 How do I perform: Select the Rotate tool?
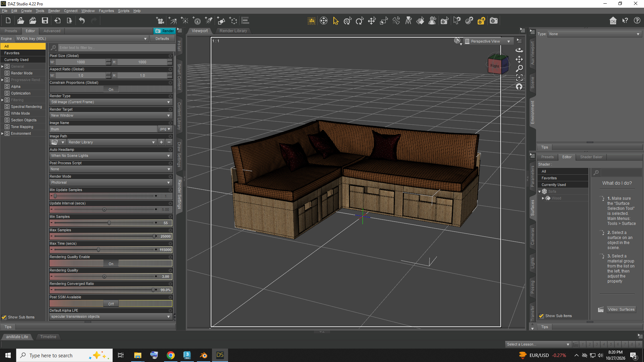[360, 21]
